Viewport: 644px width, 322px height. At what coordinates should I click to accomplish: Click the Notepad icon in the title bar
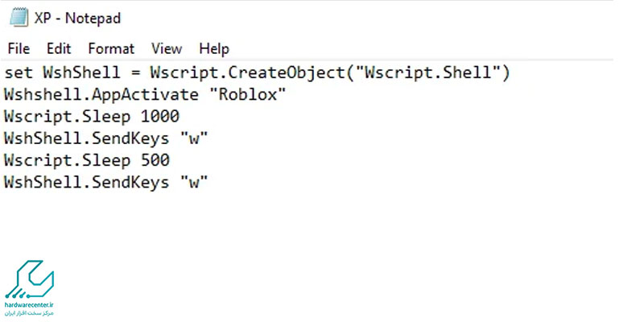[x=19, y=18]
